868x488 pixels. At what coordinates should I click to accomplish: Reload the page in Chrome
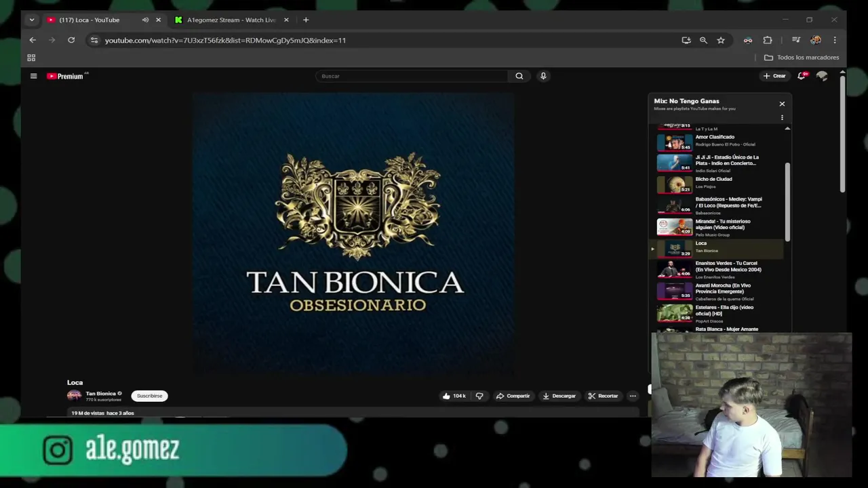click(71, 40)
